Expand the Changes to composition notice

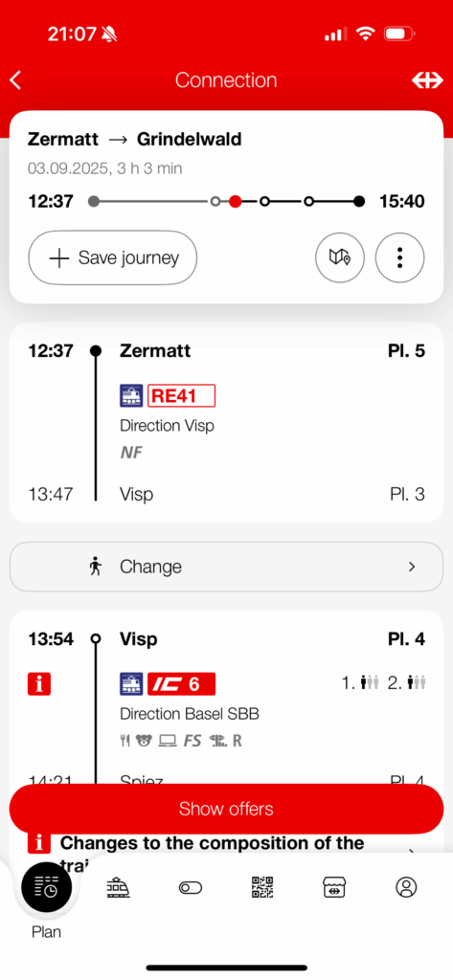click(226, 851)
